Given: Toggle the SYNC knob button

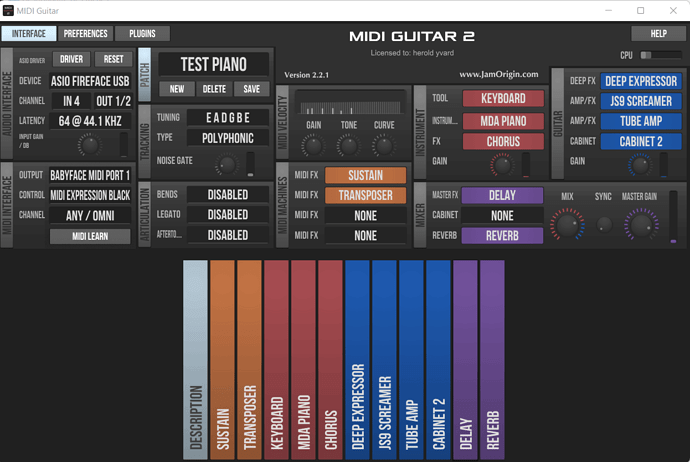Looking at the screenshot, I should [604, 225].
